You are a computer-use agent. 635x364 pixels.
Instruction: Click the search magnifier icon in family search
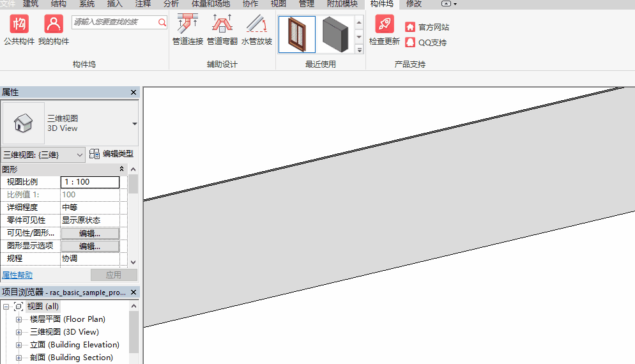(162, 22)
